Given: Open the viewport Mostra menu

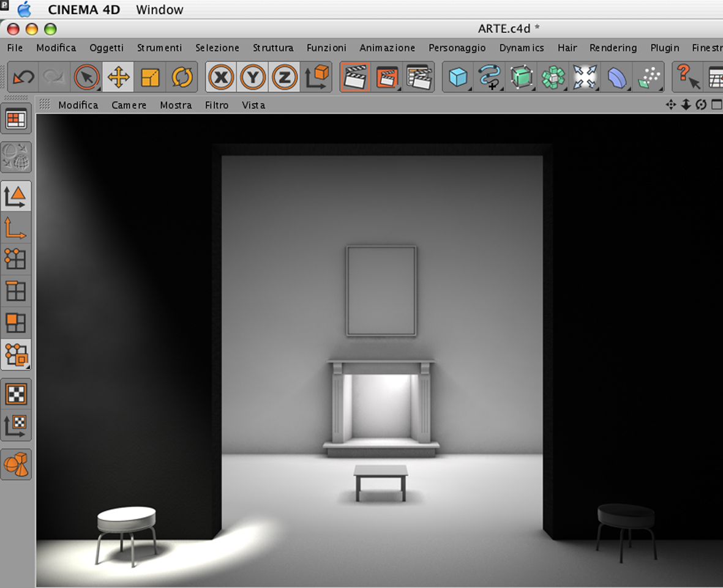Looking at the screenshot, I should tap(176, 105).
